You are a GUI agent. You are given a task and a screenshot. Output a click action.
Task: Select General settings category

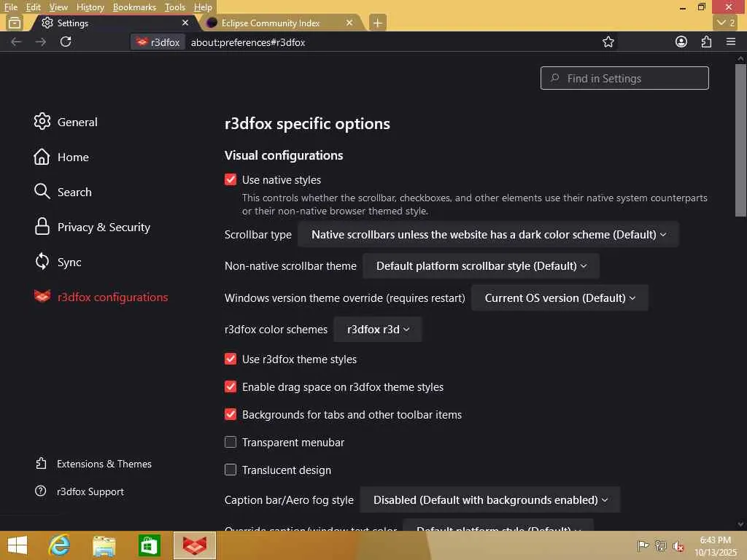point(66,122)
